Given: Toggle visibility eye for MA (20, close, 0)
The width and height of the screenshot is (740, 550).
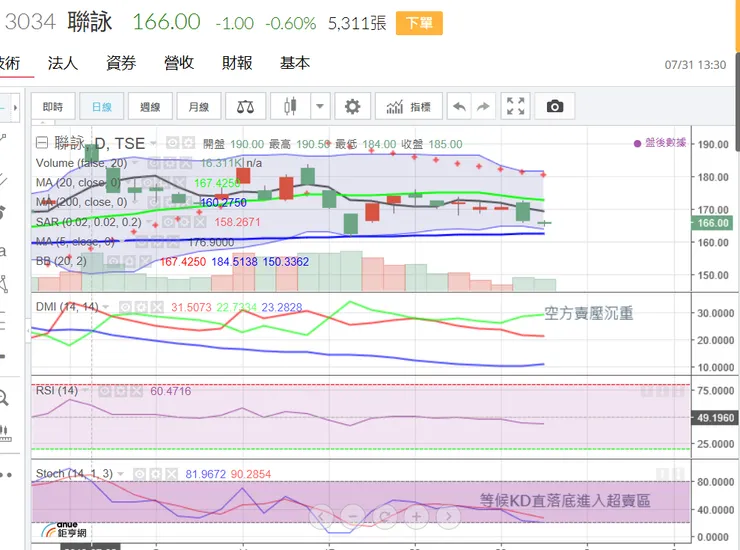Looking at the screenshot, I should tap(148, 182).
